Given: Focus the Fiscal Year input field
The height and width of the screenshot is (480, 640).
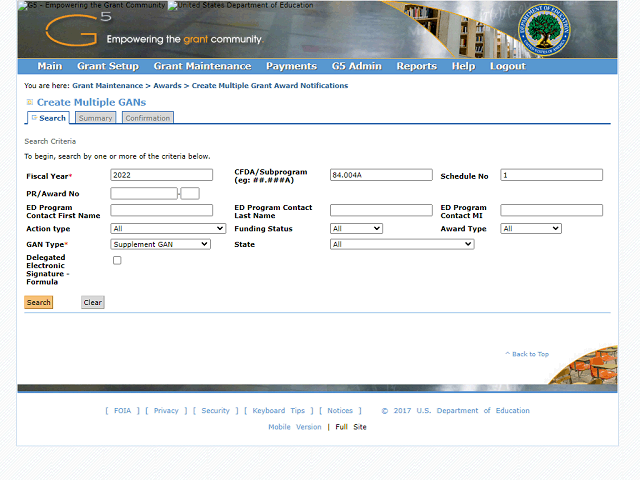Looking at the screenshot, I should [162, 175].
